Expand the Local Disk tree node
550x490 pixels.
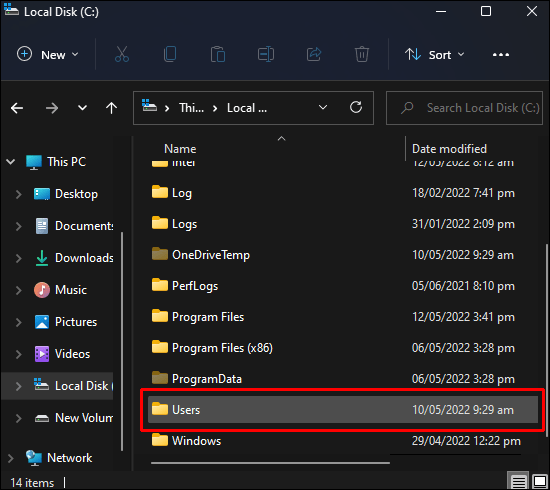(x=19, y=386)
